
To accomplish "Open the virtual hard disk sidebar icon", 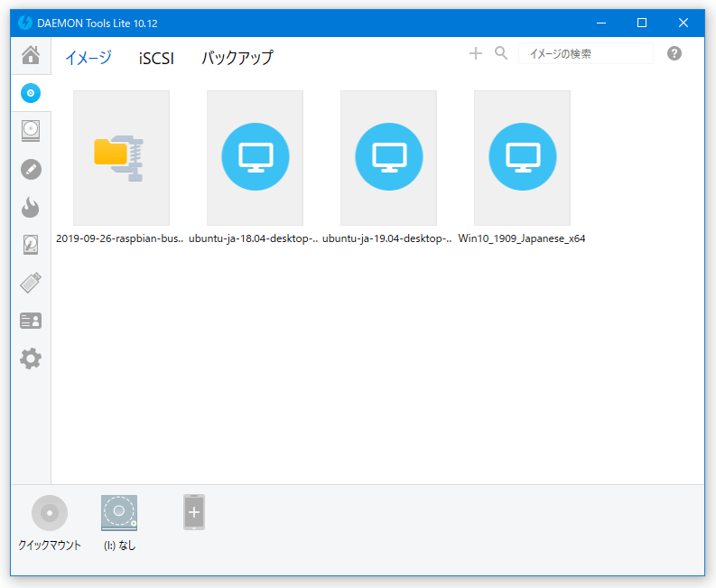I will [31, 245].
